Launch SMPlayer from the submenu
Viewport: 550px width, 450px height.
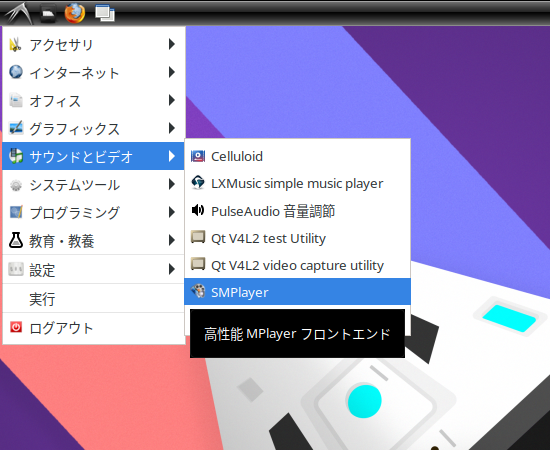pyautogui.click(x=297, y=291)
